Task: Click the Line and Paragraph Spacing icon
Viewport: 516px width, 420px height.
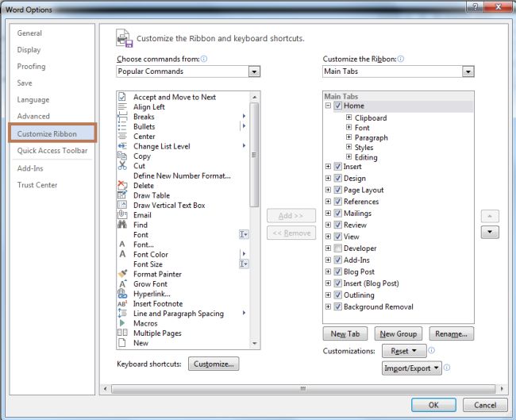Action: (122, 313)
